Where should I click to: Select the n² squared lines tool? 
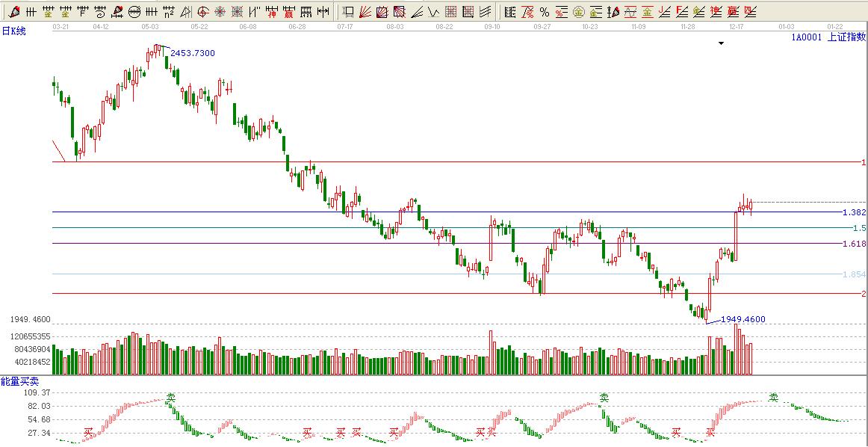click(x=169, y=11)
